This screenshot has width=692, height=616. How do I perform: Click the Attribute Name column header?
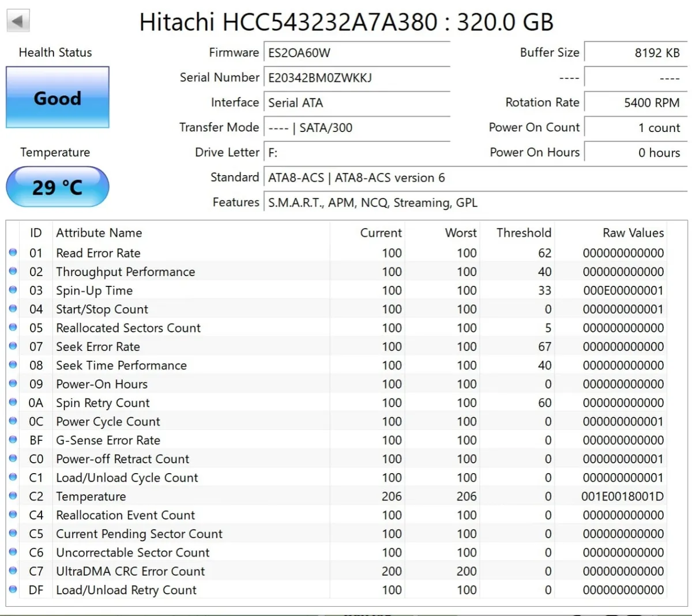click(x=99, y=233)
